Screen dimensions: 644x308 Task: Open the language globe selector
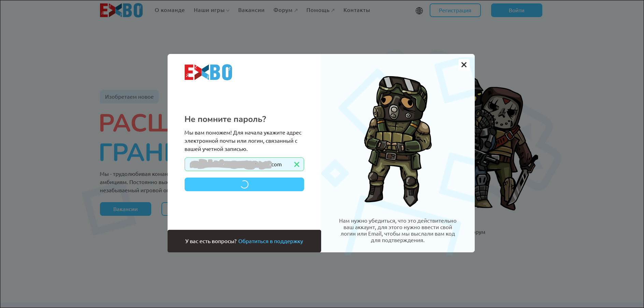[419, 11]
